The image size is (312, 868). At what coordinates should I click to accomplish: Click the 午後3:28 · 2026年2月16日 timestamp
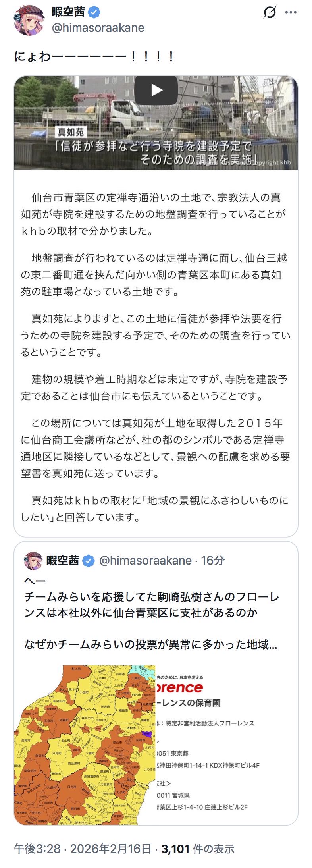pyautogui.click(x=83, y=849)
